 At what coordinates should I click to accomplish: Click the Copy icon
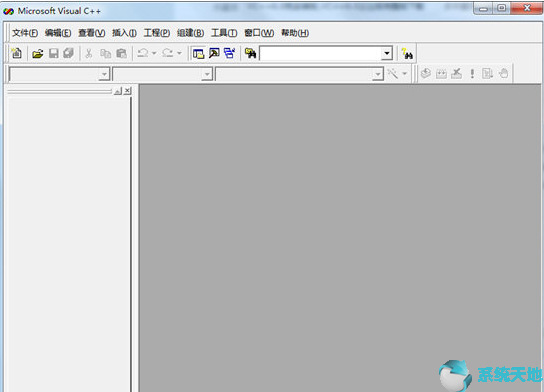pos(105,53)
